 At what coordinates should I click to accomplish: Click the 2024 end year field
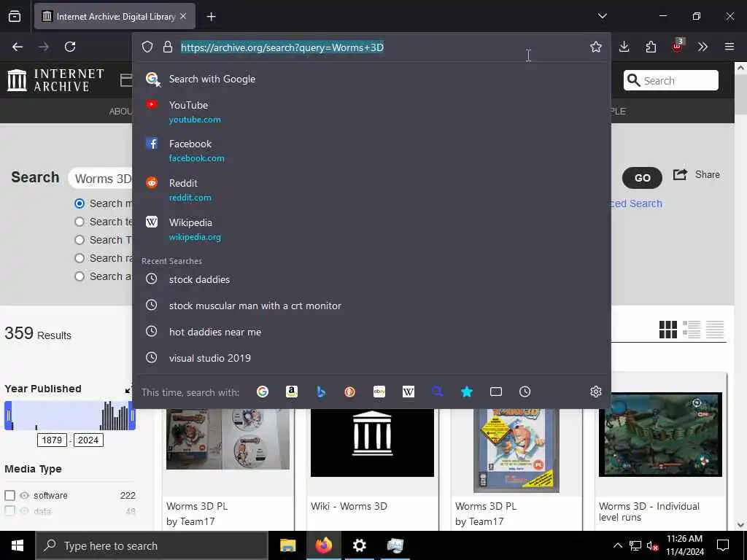(x=88, y=440)
